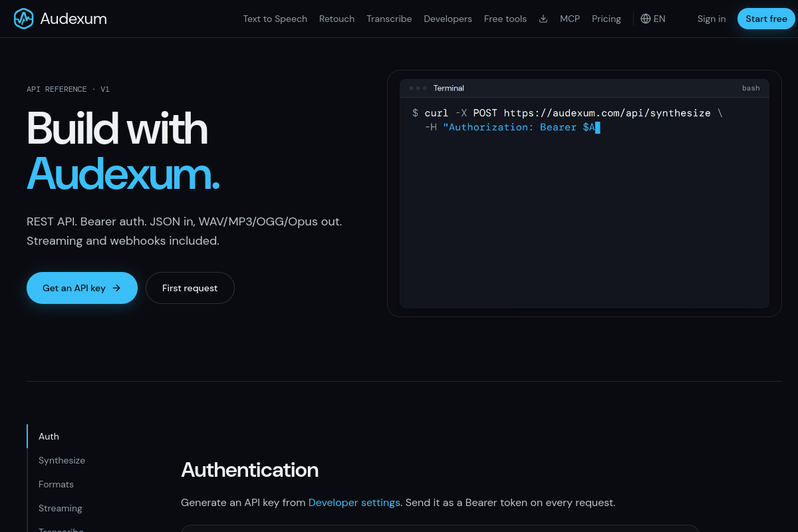Viewport: 798px width, 532px height.
Task: Open the Free tools menu
Action: tap(505, 19)
